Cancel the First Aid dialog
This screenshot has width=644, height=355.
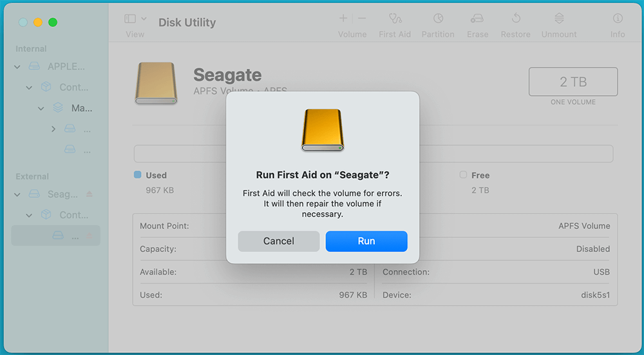pos(278,241)
